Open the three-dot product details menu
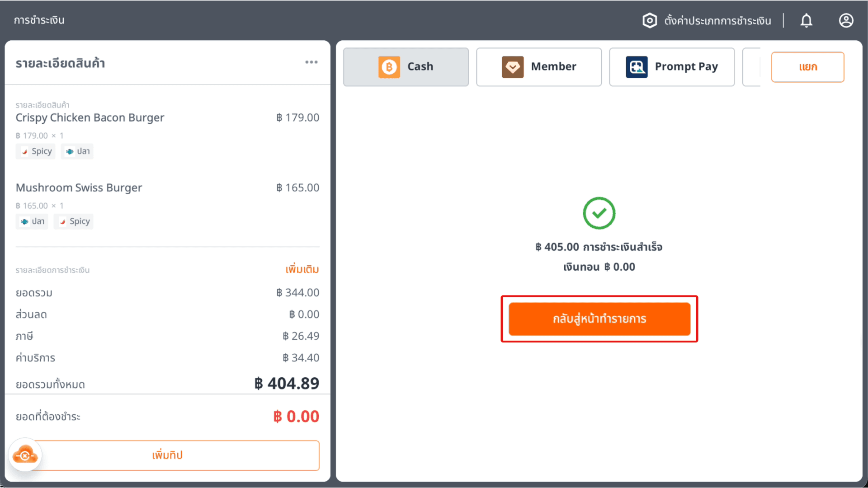 (311, 62)
